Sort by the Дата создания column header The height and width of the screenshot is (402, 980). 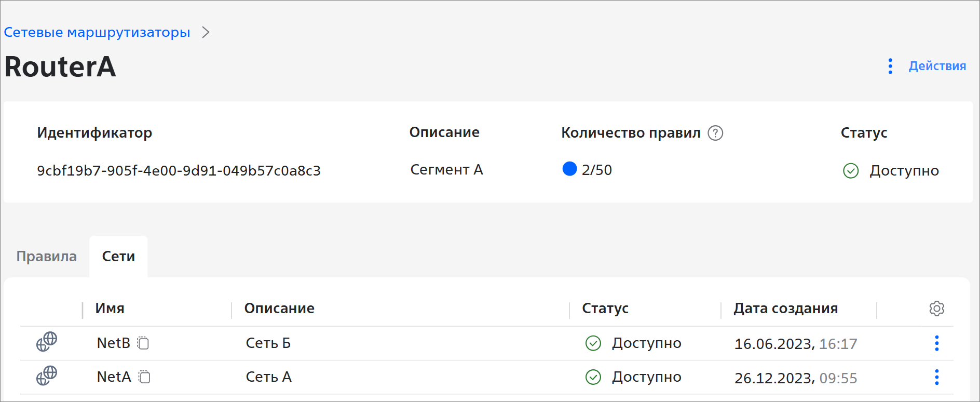tap(785, 309)
